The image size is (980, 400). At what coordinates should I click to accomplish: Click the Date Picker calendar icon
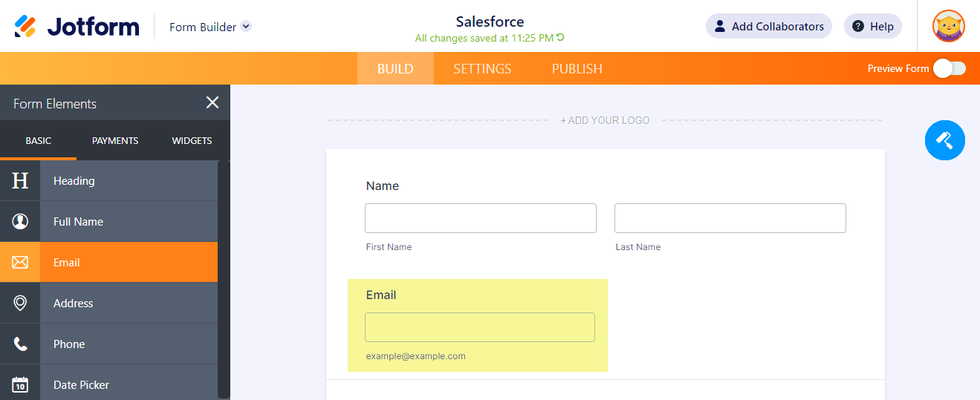point(20,384)
